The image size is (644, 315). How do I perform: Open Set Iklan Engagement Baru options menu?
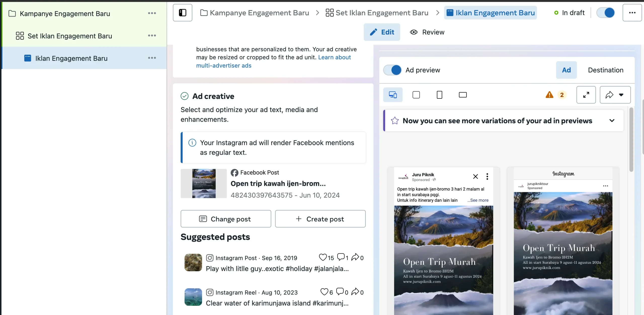152,36
